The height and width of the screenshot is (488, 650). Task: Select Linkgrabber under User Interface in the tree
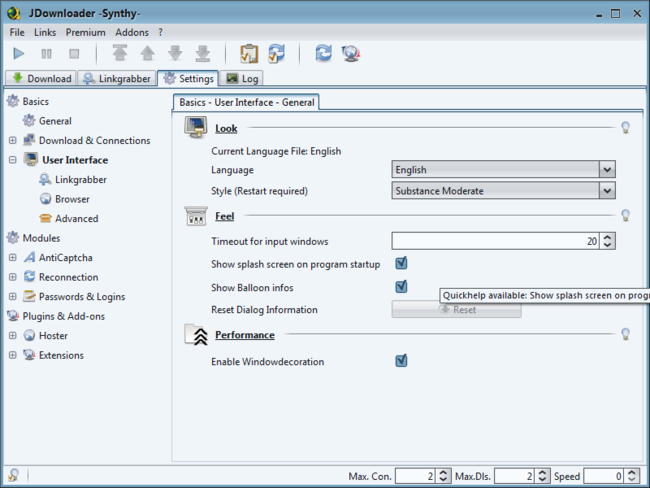pos(73,180)
